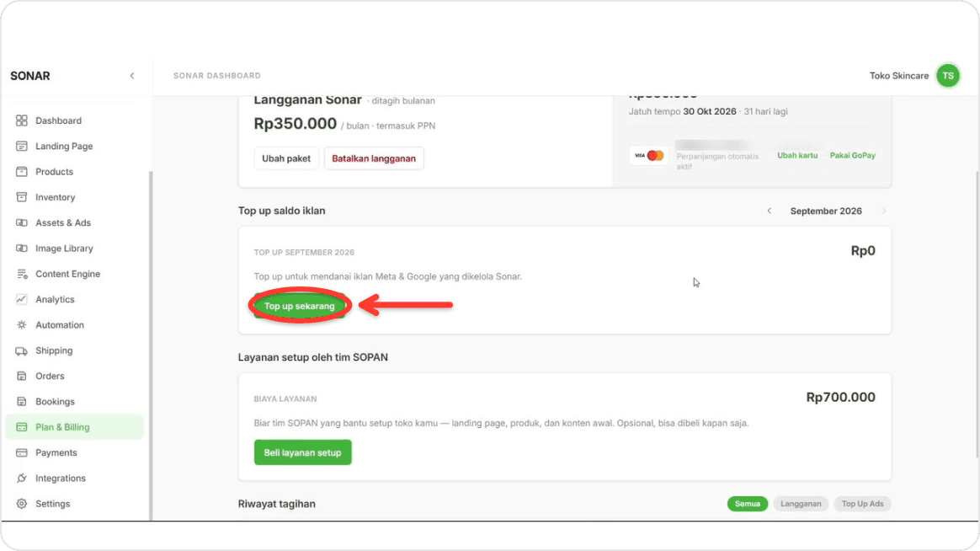Click the Rp700.000 service fee amount
The height and width of the screenshot is (551, 980).
coord(840,397)
